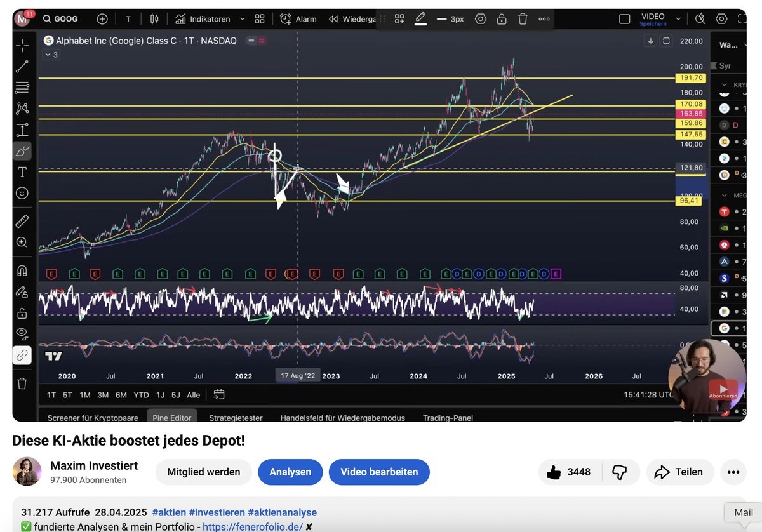The image size is (762, 532).
Task: Select the crosshair cursor tool
Action: [22, 45]
